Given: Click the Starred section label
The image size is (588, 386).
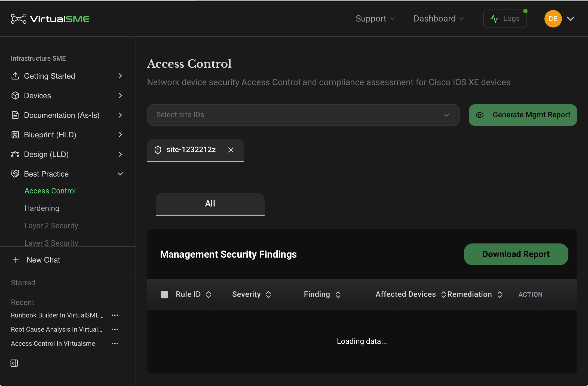Looking at the screenshot, I should coord(23,283).
